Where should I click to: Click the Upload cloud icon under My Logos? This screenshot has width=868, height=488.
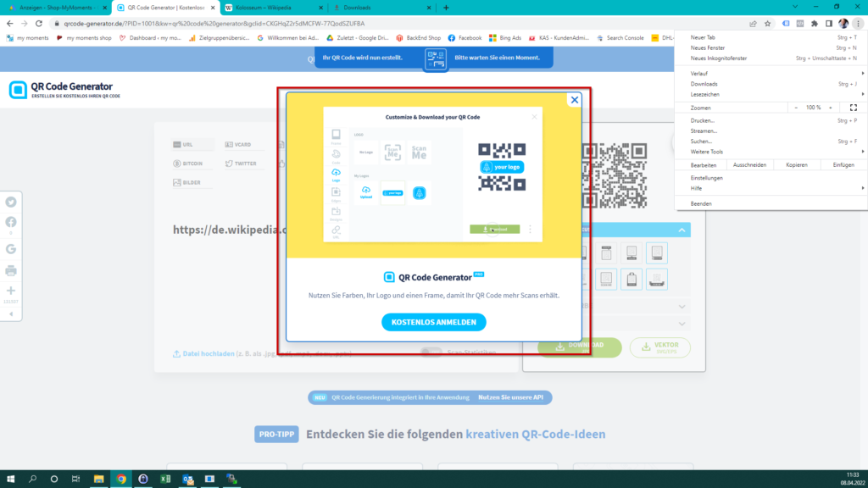tap(366, 191)
